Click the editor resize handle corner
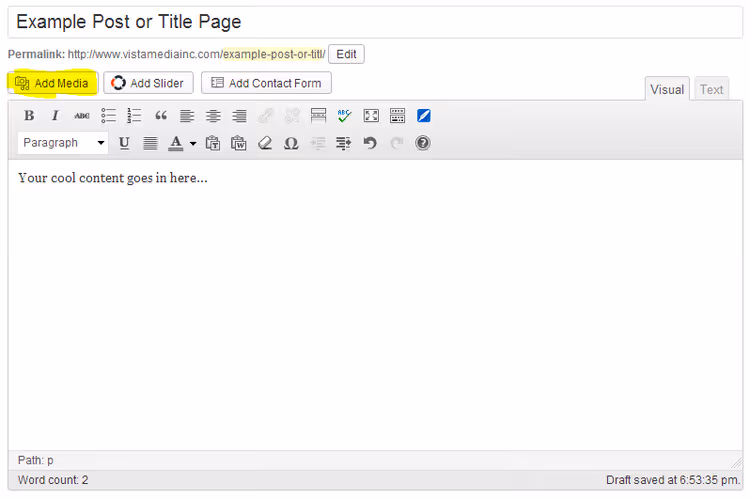Image resolution: width=750 pixels, height=499 pixels. point(737,463)
